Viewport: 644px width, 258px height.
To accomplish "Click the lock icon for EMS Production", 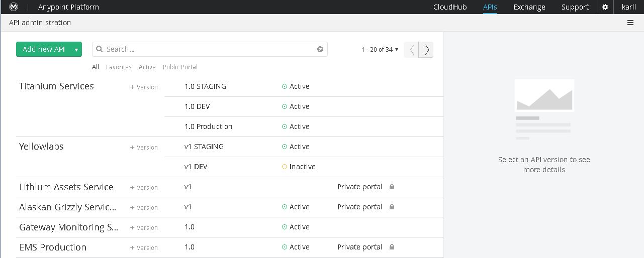I will click(x=392, y=247).
